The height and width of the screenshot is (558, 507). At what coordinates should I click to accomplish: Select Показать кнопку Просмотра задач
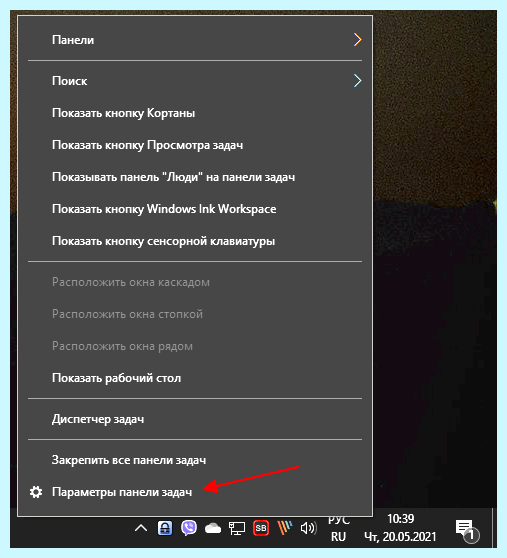195,145
